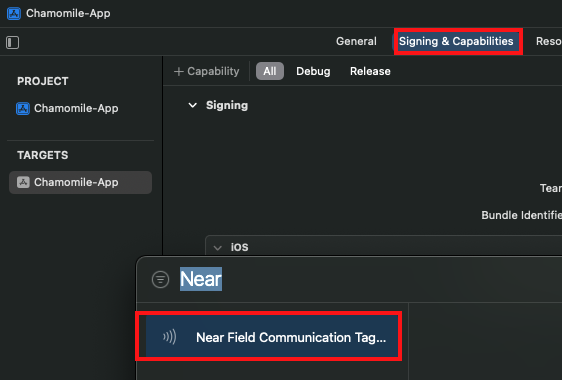Collapse the Signing section chevron

pyautogui.click(x=192, y=105)
